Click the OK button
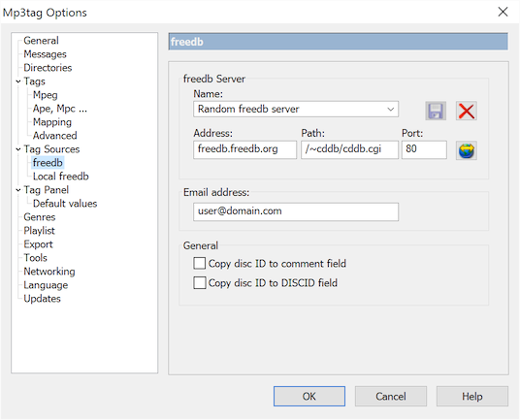 (309, 396)
